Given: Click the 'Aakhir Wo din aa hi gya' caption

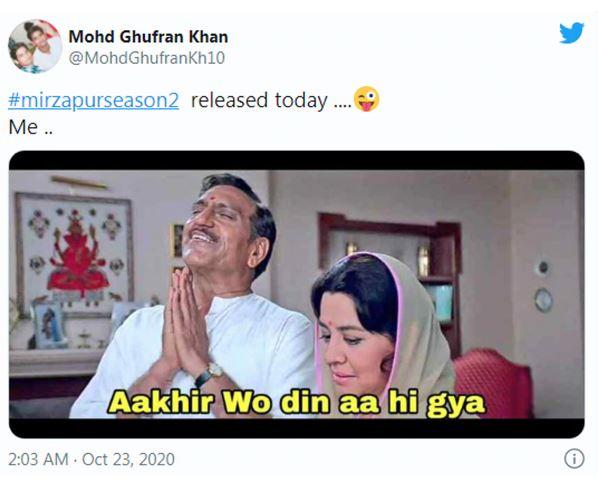Looking at the screenshot, I should point(296,403).
